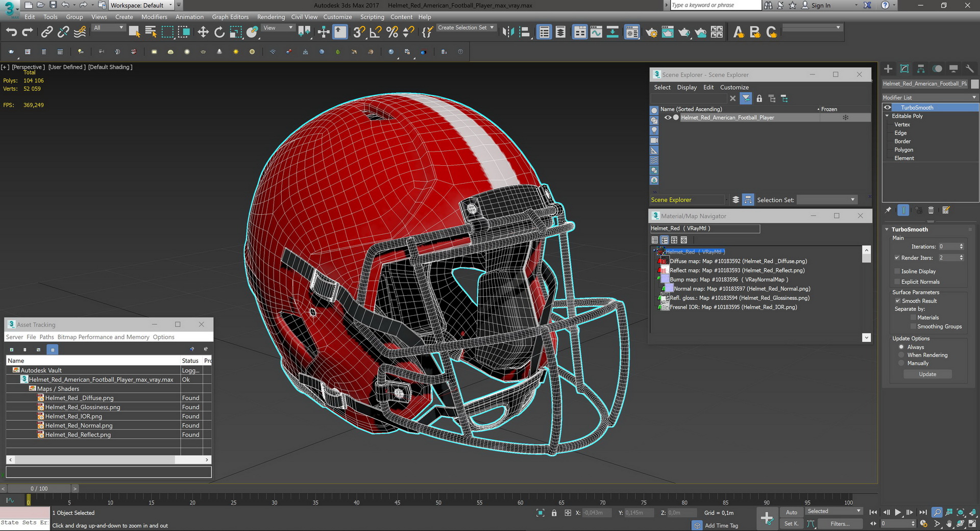
Task: Enable the Isoline Display checkbox
Action: click(897, 271)
